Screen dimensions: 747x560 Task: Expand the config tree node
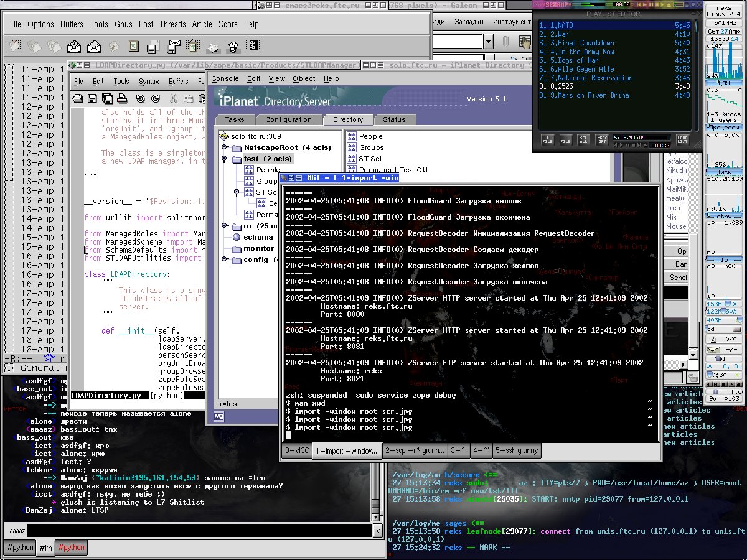coord(225,259)
